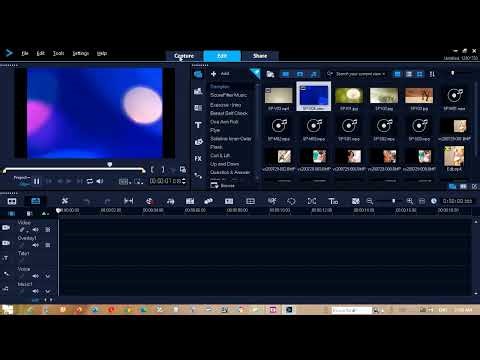
Task: Mute the Video track
Action: point(35,230)
